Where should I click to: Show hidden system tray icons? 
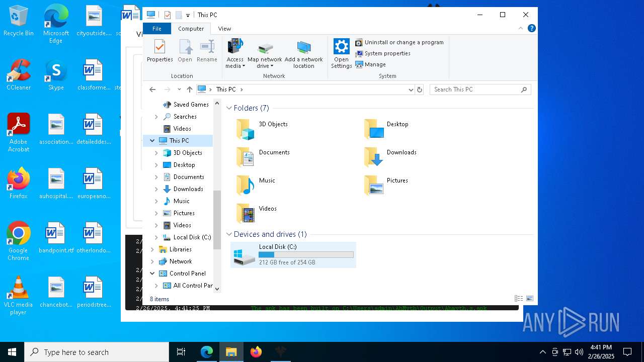click(x=542, y=352)
